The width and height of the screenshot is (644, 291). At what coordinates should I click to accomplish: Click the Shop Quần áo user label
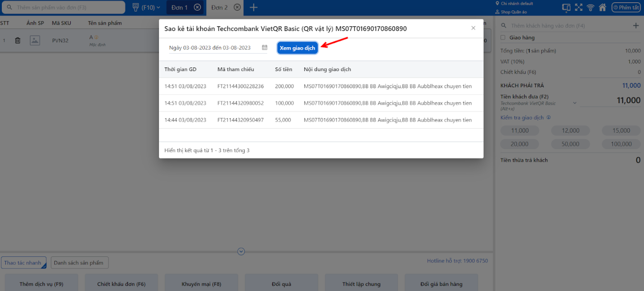(513, 12)
